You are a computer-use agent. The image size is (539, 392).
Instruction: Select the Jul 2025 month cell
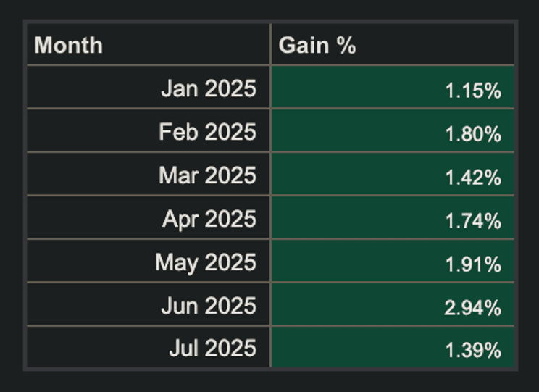[x=212, y=349]
